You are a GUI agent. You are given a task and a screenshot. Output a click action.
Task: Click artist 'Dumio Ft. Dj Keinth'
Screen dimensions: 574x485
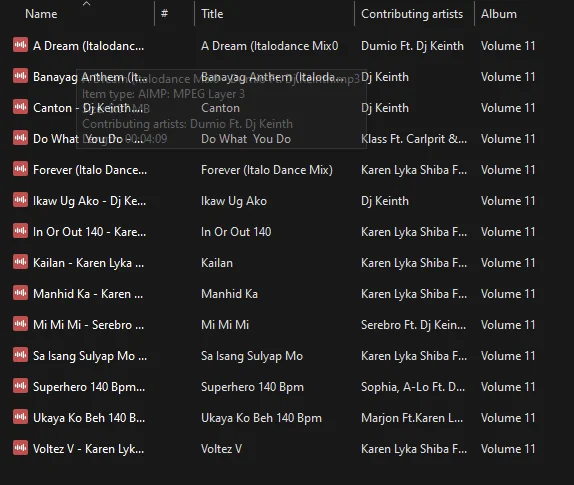412,46
